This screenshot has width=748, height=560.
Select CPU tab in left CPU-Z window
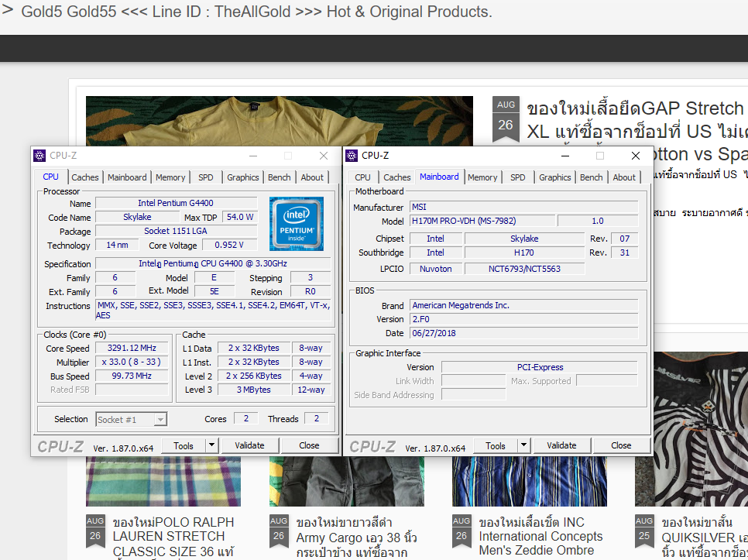pyautogui.click(x=50, y=177)
